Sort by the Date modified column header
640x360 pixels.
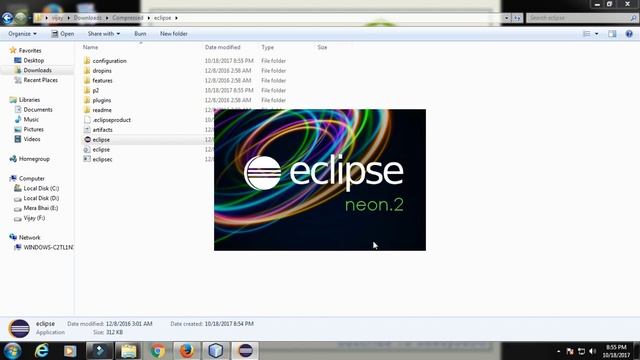pyautogui.click(x=222, y=47)
